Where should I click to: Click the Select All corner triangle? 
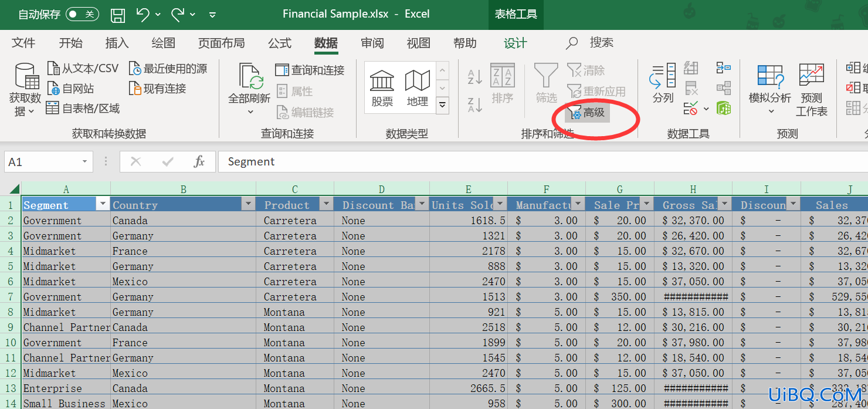coord(13,189)
